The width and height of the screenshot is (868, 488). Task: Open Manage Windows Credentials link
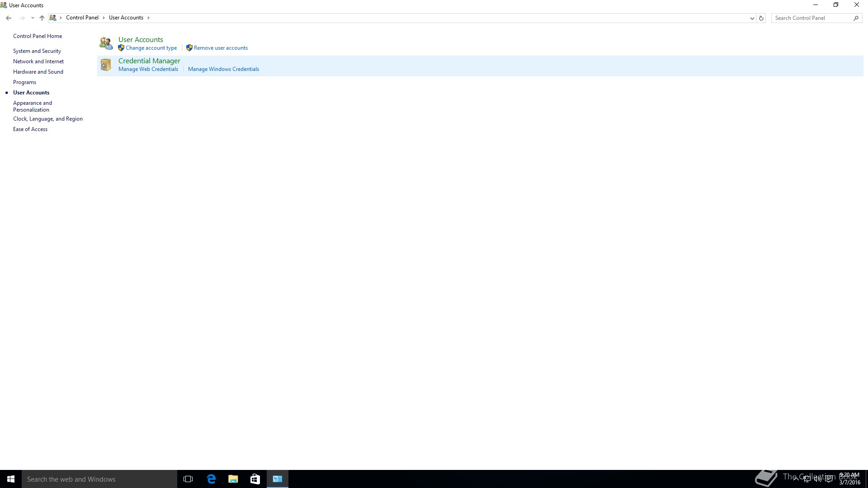point(223,69)
